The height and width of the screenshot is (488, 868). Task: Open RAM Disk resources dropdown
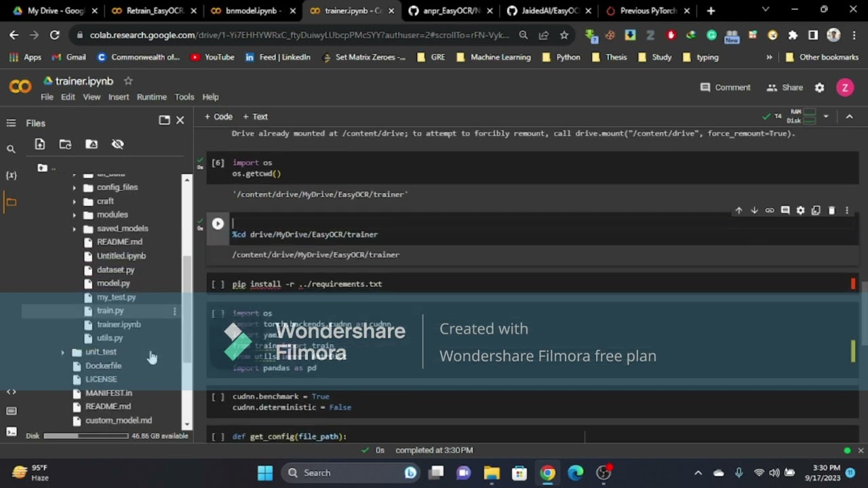tap(825, 117)
